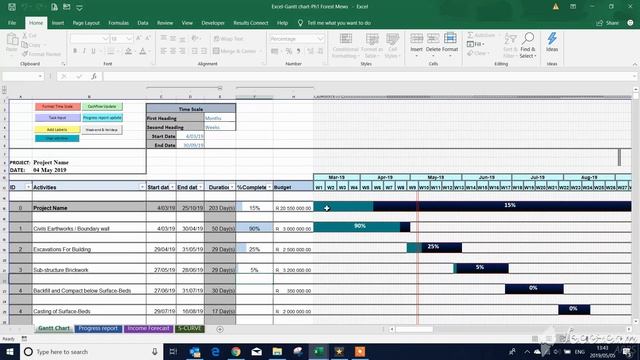Toggle Wrap Text
This screenshot has width=640, height=360.
pos(229,39)
